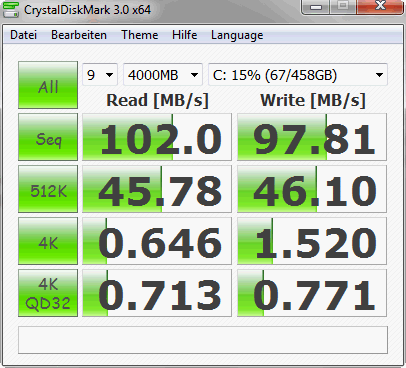The image size is (406, 368).
Task: Expand the C: drive selection dropdown
Action: click(x=298, y=75)
